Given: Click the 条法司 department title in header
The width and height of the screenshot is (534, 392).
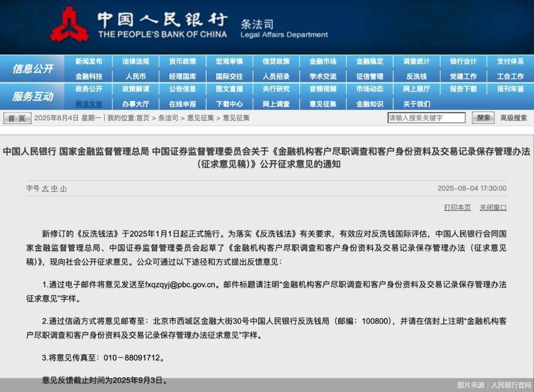Looking at the screenshot, I should pos(257,24).
